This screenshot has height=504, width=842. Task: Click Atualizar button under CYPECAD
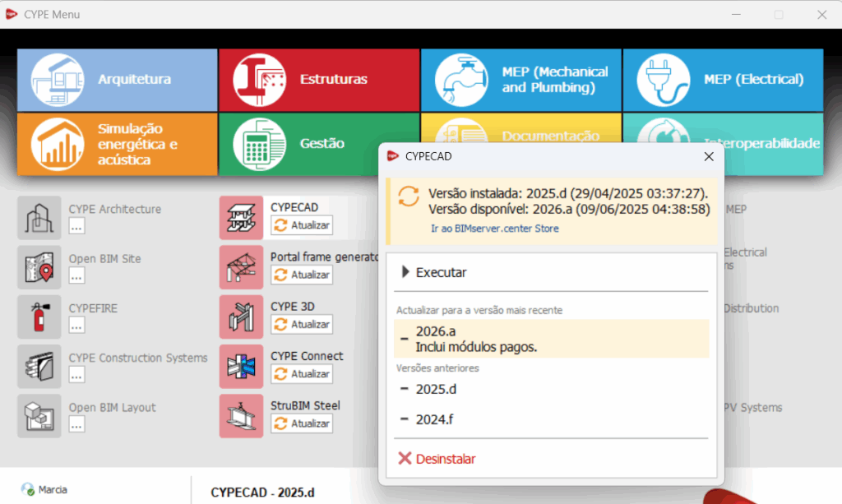pos(302,225)
